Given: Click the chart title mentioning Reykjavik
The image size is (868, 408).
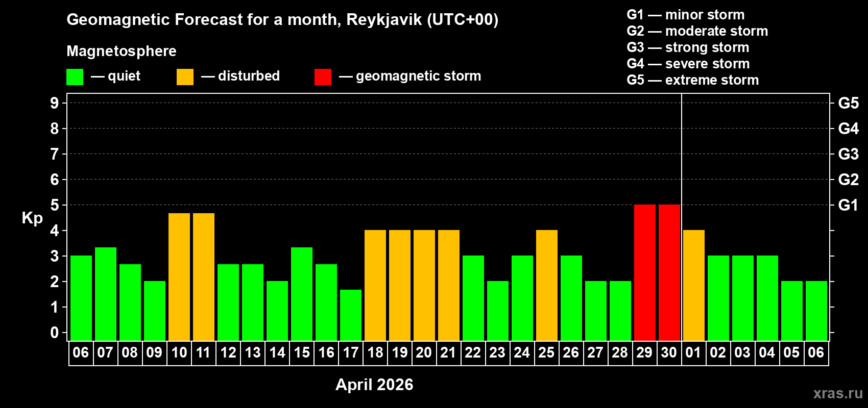Looking at the screenshot, I should tap(282, 20).
